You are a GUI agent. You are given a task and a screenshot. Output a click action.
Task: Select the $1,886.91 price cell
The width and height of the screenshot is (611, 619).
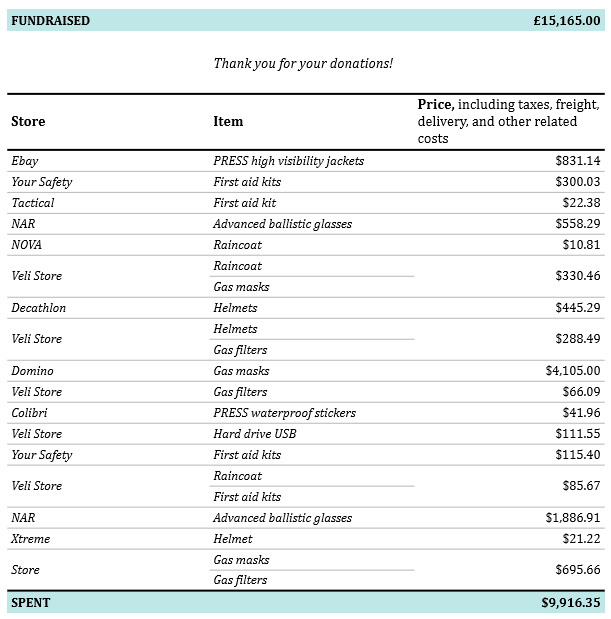[x=573, y=518]
